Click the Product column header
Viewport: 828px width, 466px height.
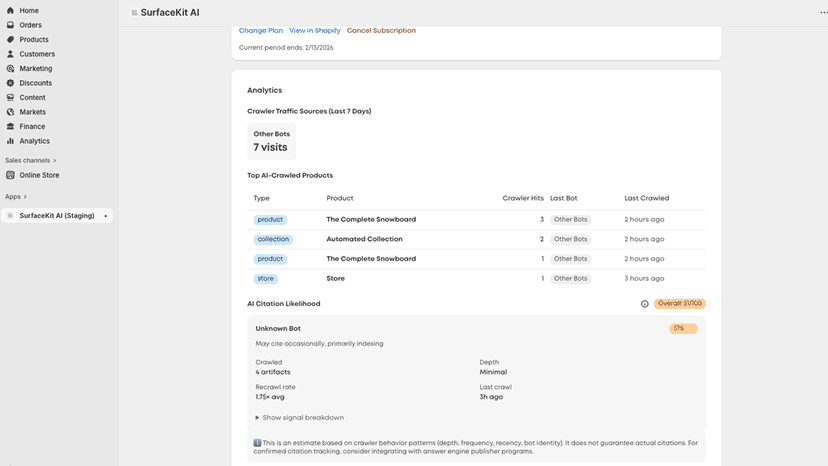[340, 198]
